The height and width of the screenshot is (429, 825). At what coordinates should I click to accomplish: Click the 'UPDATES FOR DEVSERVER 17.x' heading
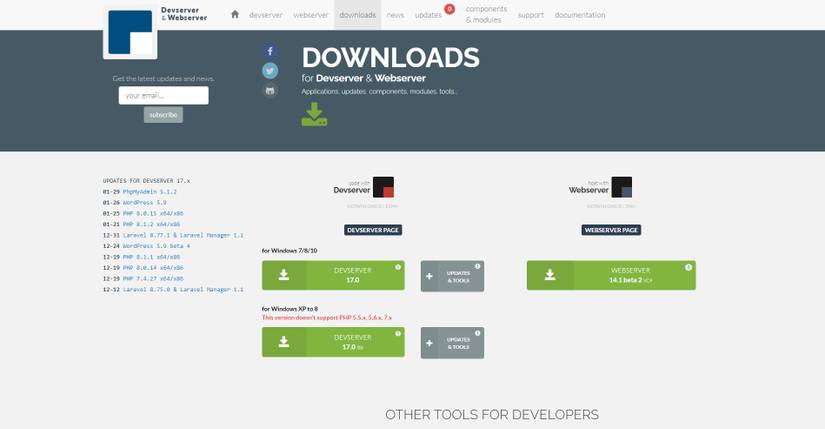[x=146, y=181]
